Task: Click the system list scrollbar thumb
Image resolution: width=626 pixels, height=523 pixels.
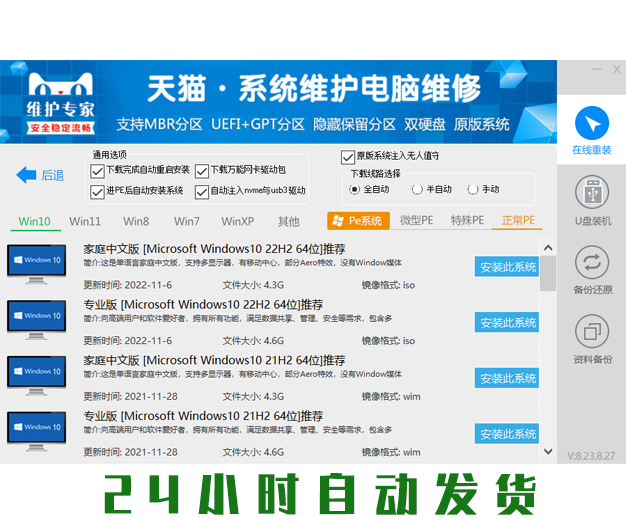Action: click(x=548, y=273)
